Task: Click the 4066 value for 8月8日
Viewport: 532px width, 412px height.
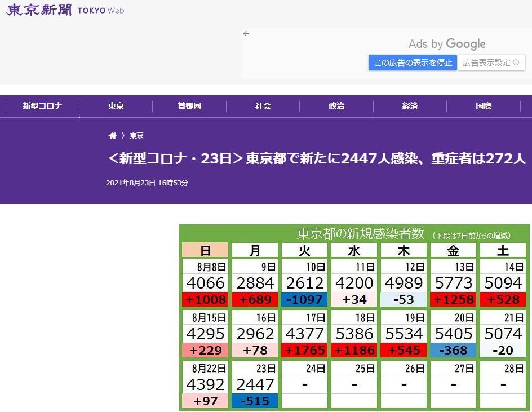Action: [206, 283]
